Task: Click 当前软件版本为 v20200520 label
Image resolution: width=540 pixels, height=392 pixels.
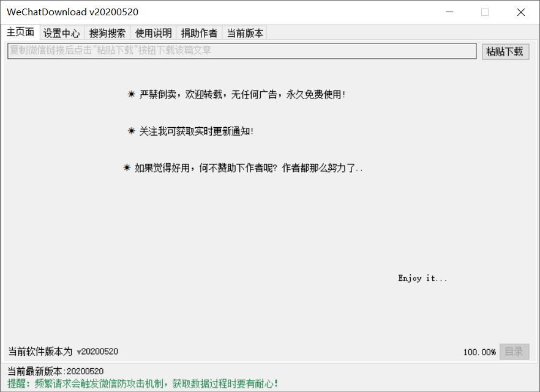Action: [63, 352]
